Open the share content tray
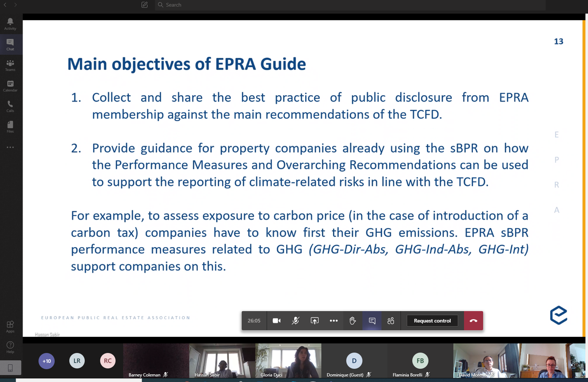Viewport: 588px width, 382px height. [x=315, y=321]
